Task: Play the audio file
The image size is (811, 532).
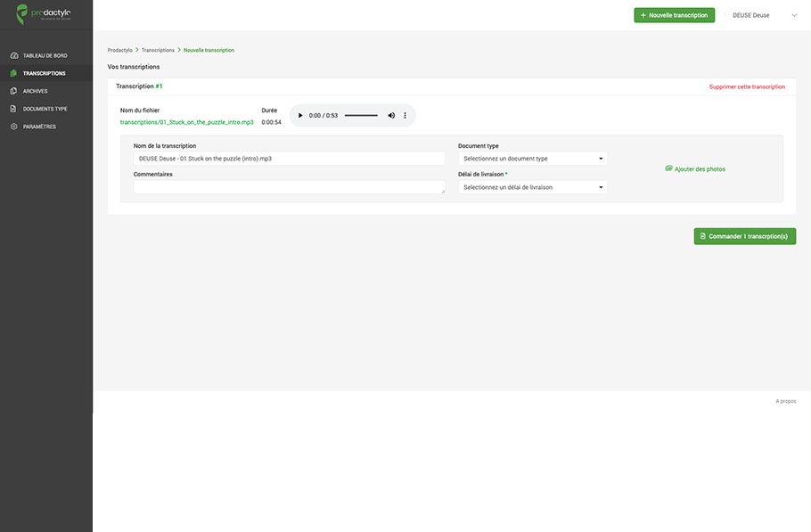Action: 300,116
